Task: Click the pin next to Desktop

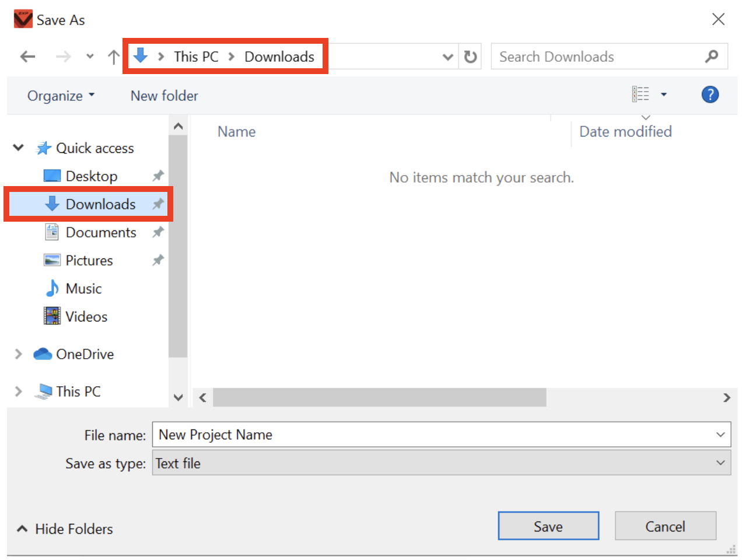Action: click(x=157, y=176)
